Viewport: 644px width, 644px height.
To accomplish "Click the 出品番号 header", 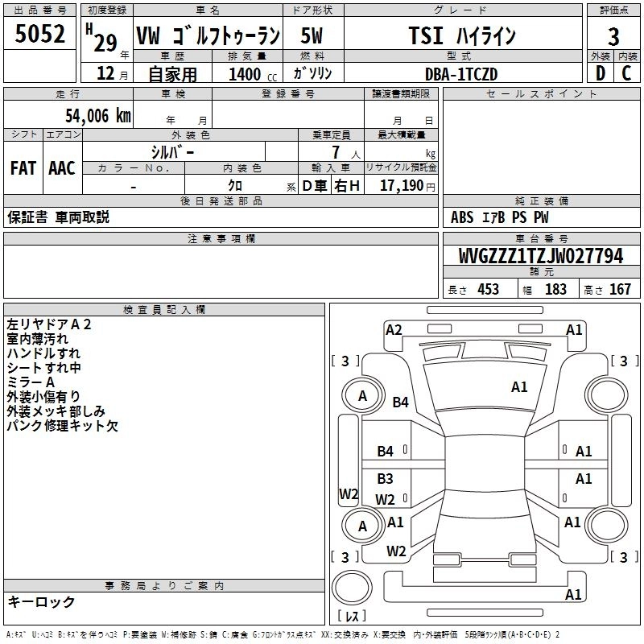I will click(39, 10).
